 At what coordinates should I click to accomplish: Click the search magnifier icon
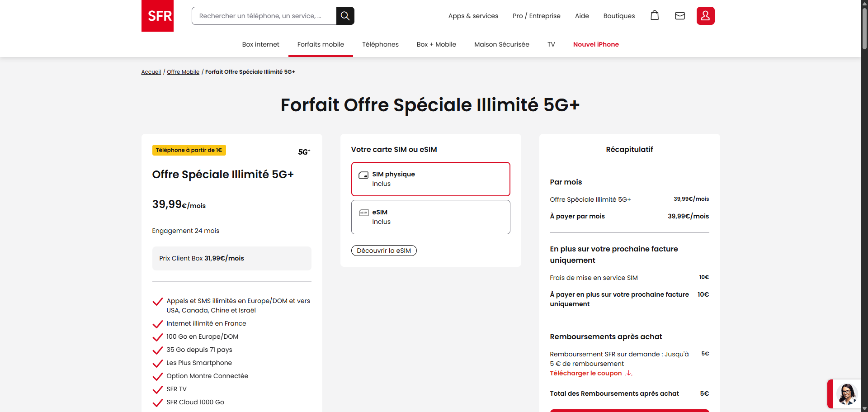(x=345, y=16)
